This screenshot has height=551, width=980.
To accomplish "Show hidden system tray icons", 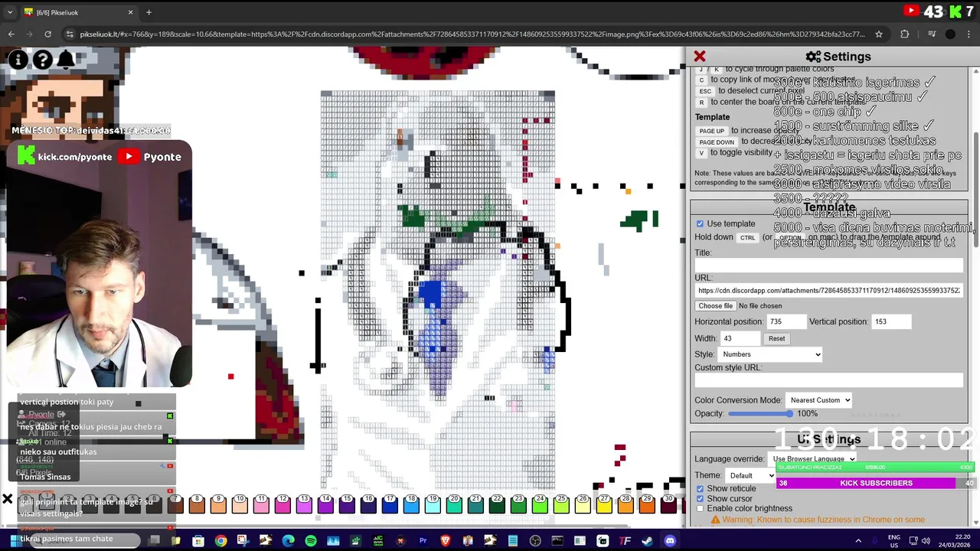I will 858,541.
